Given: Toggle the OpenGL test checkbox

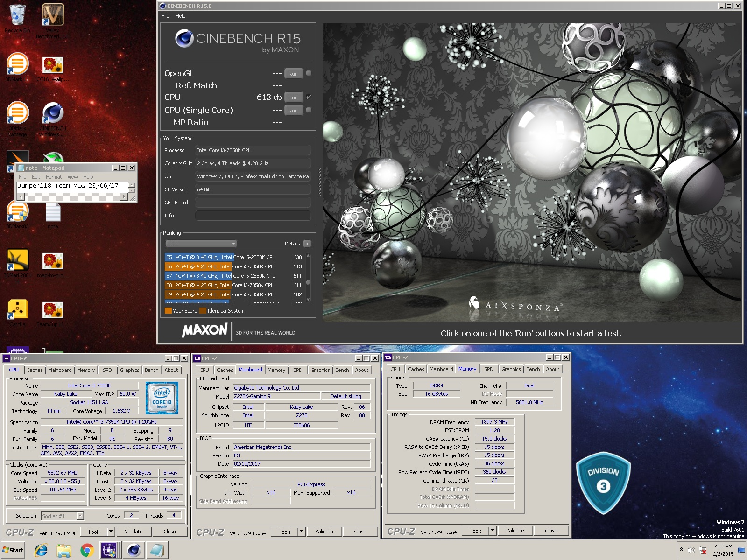Looking at the screenshot, I should pyautogui.click(x=309, y=73).
